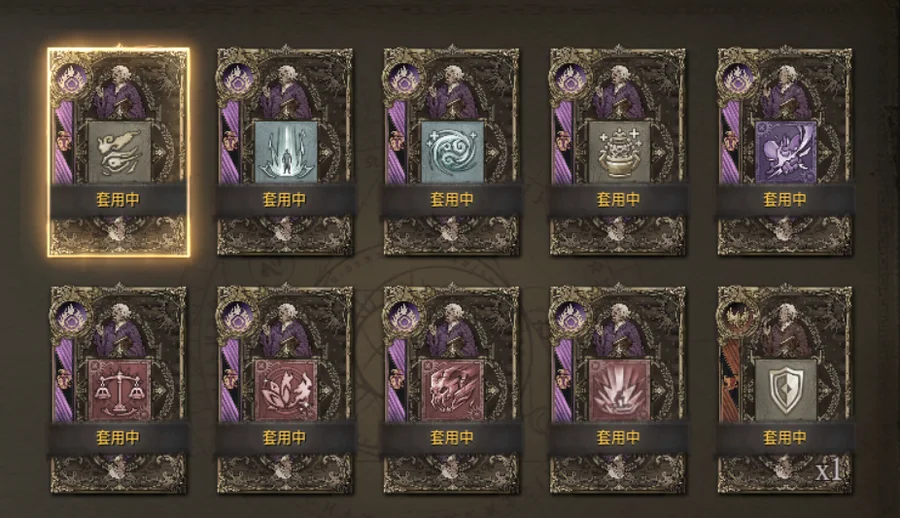Click 套用中 label under balance scales card
Viewport: 900px width, 518px height.
click(x=118, y=438)
